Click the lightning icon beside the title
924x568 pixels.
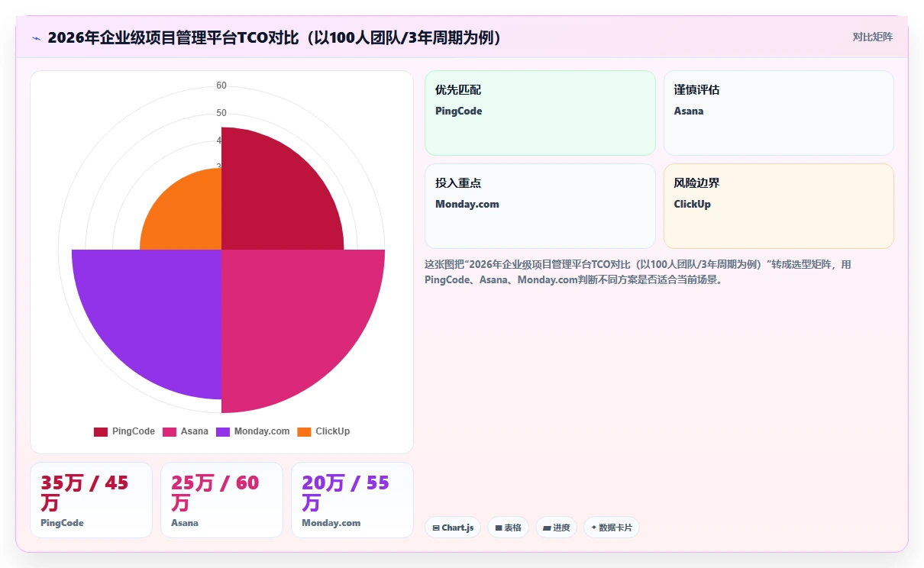tap(36, 37)
